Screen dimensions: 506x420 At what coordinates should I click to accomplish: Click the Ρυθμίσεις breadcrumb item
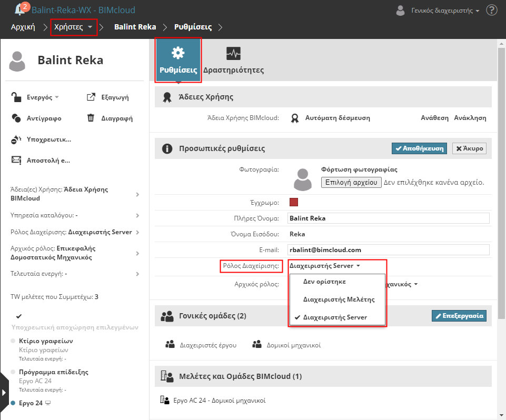[193, 27]
